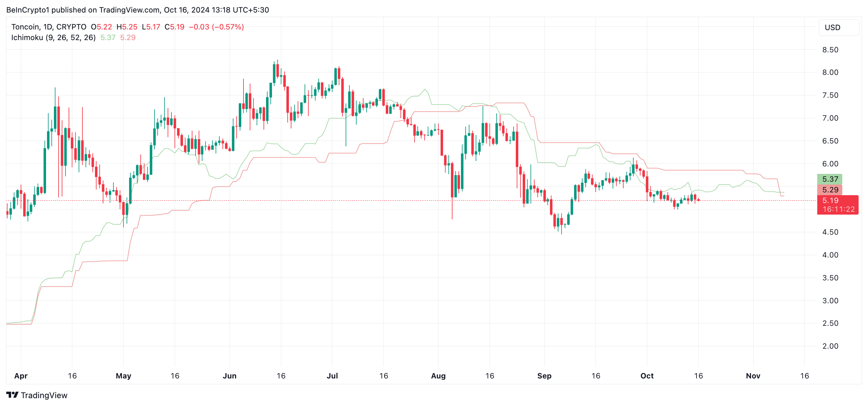
Task: Click the 16:11:22 bar countdown timer
Action: [x=838, y=209]
